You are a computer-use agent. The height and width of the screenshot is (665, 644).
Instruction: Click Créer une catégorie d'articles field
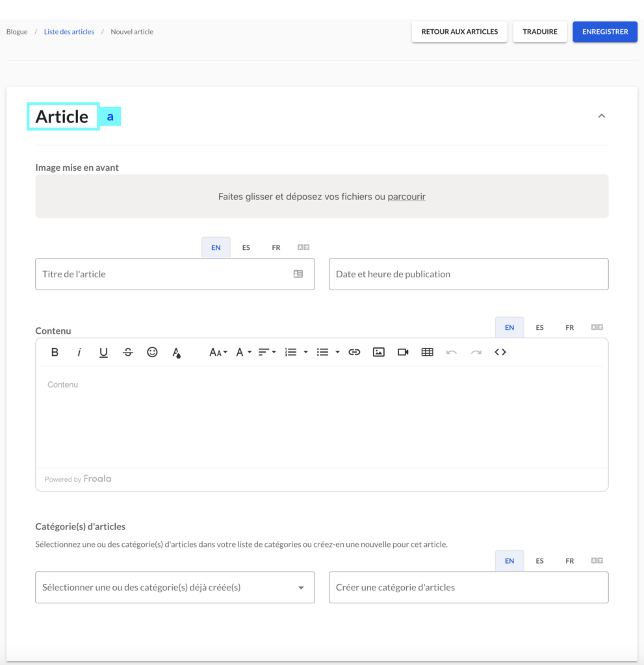click(469, 587)
